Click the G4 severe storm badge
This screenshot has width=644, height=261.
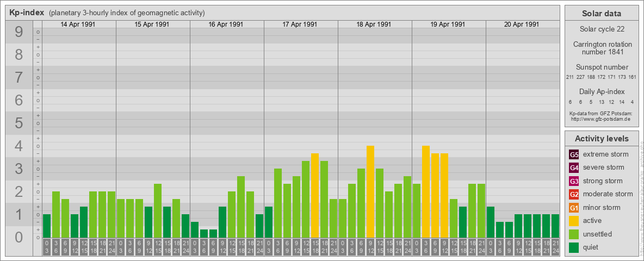click(x=574, y=167)
